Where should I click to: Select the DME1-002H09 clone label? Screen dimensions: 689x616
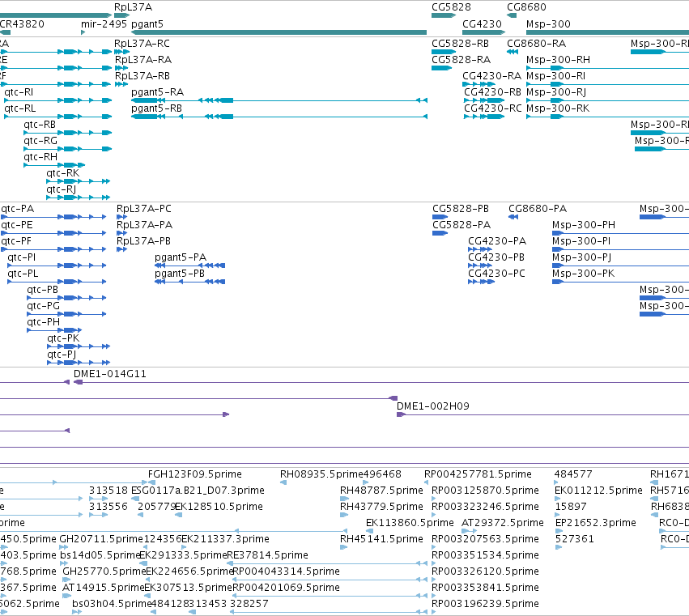coord(433,406)
